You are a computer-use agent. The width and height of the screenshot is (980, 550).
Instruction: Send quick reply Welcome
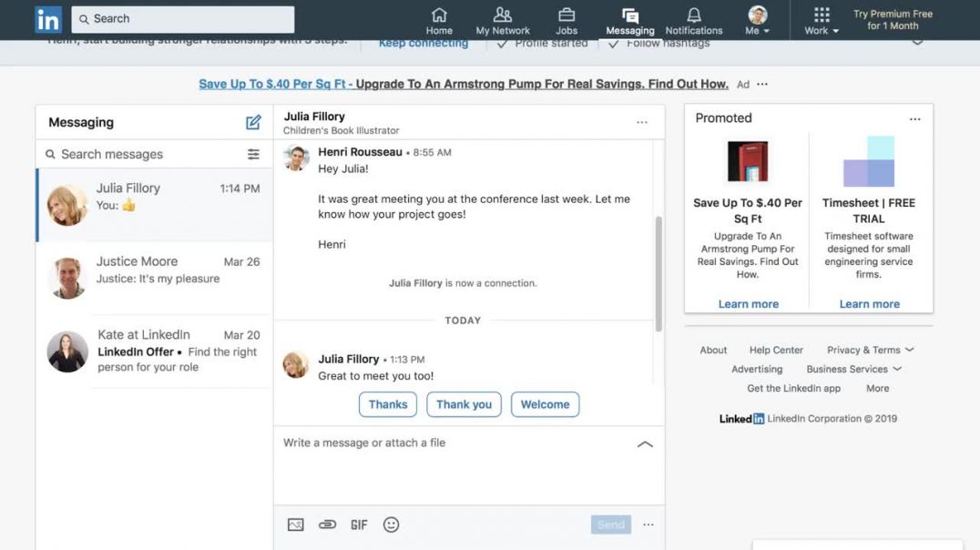coord(545,404)
